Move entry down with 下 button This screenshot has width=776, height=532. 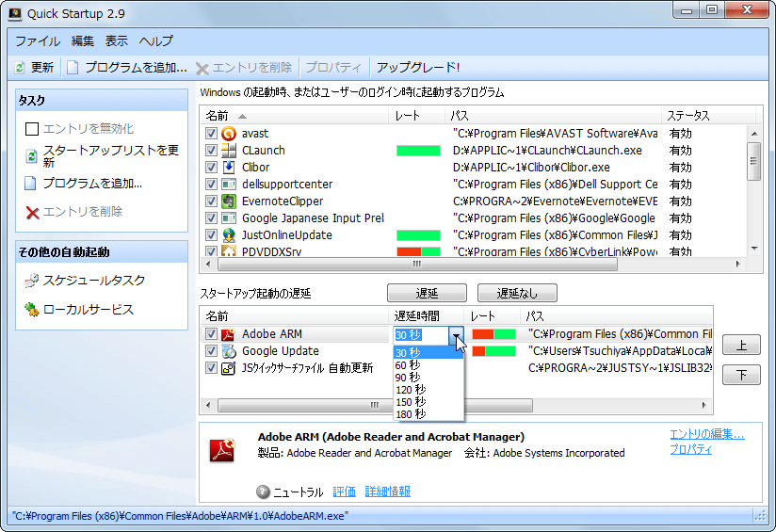(x=741, y=375)
